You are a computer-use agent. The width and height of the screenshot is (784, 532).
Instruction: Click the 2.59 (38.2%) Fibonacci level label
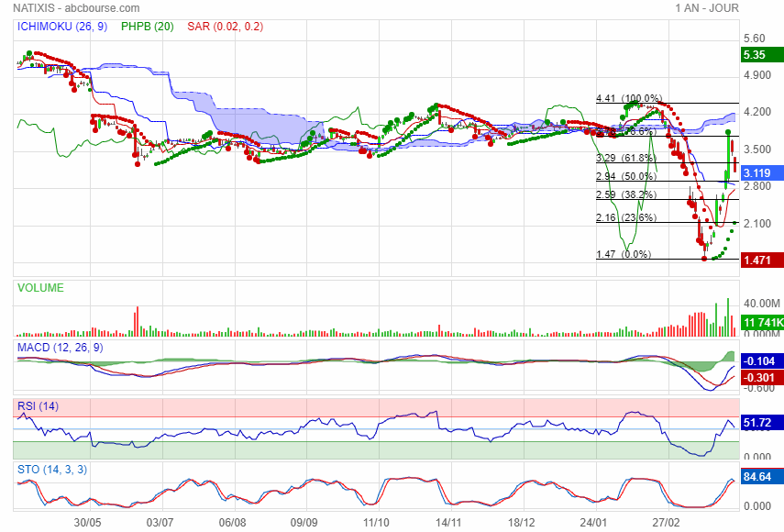pyautogui.click(x=626, y=194)
